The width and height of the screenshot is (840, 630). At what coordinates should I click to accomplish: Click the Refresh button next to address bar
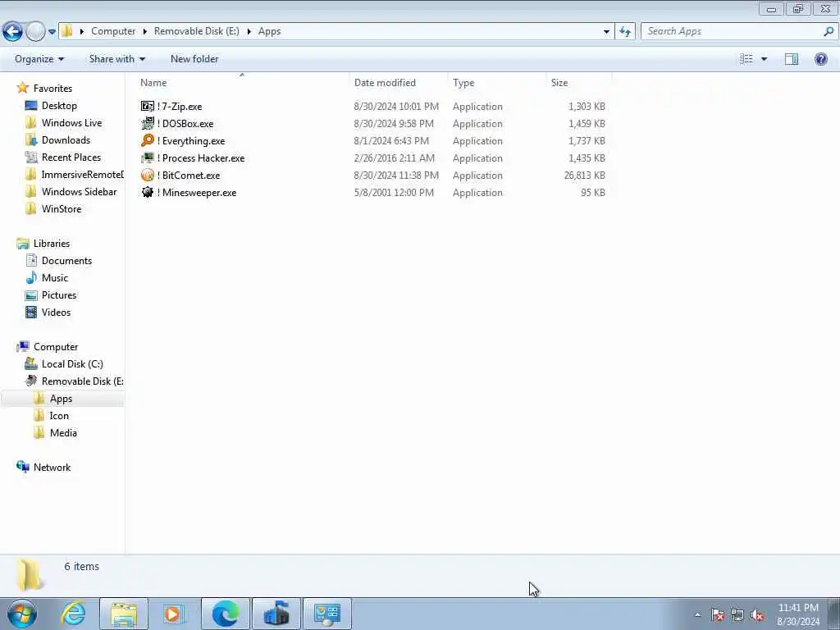tap(624, 32)
